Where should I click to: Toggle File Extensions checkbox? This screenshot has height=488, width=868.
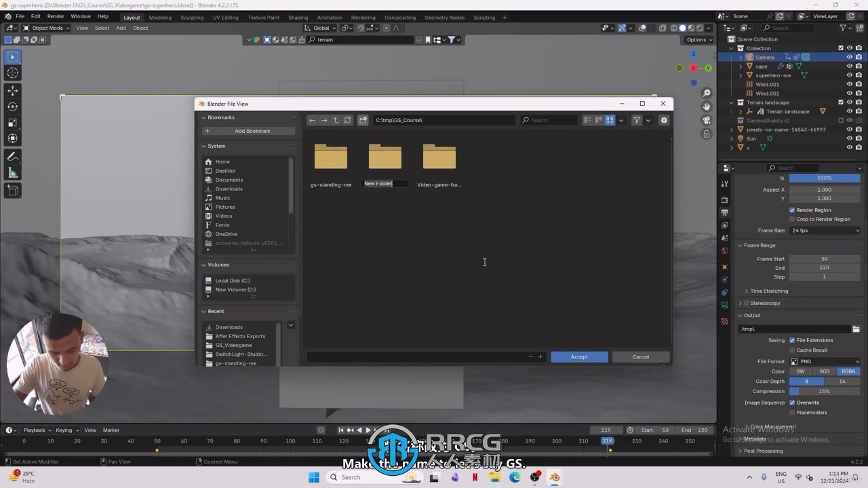(792, 340)
